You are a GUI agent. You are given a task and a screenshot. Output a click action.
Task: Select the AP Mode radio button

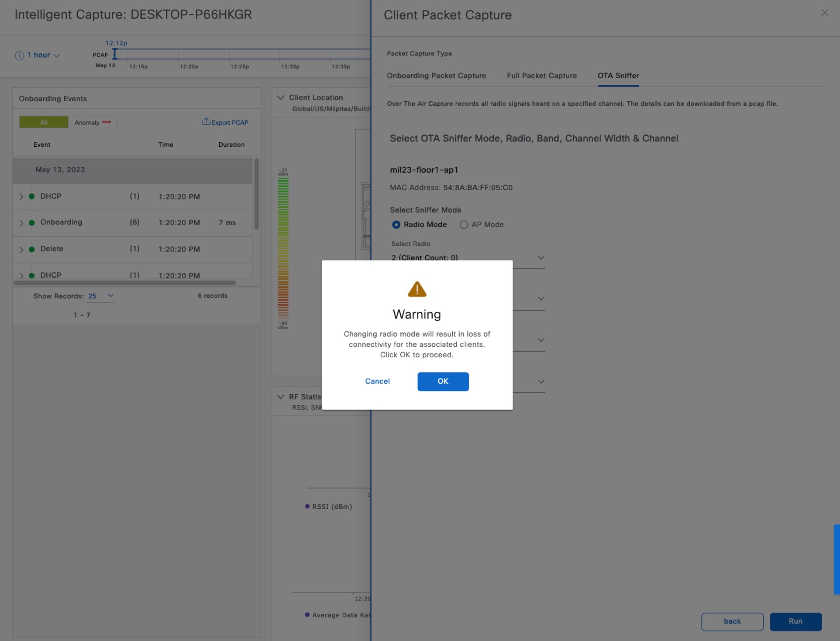[464, 224]
